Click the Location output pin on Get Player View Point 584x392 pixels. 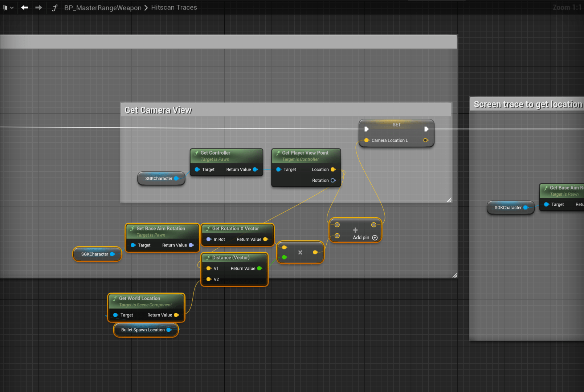click(333, 170)
